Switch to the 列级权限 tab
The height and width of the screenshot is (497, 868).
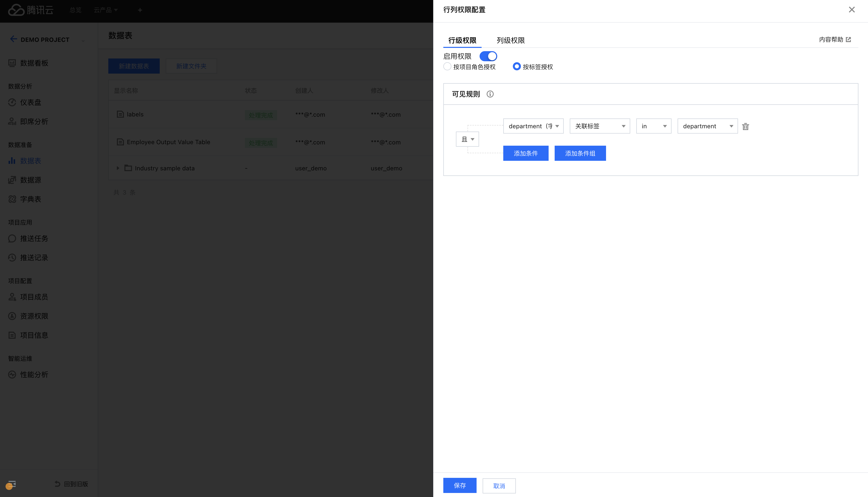511,40
